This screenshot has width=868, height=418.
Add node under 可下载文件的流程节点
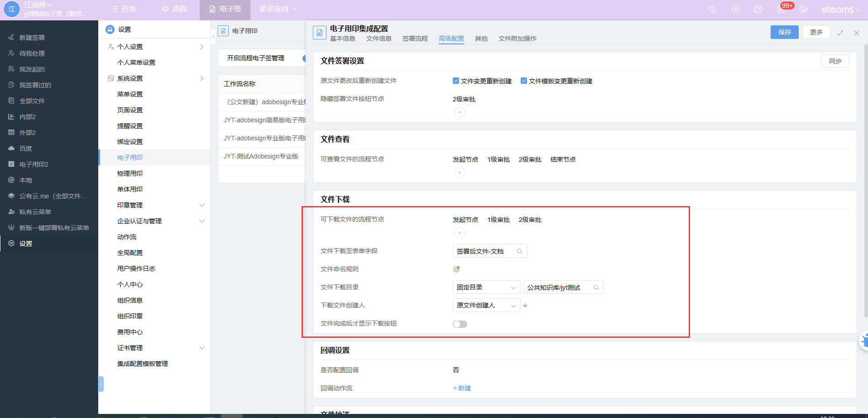point(459,233)
